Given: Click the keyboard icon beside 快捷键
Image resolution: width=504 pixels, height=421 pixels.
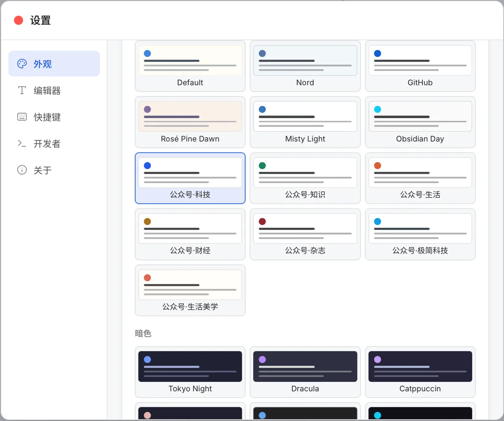Looking at the screenshot, I should tap(22, 117).
